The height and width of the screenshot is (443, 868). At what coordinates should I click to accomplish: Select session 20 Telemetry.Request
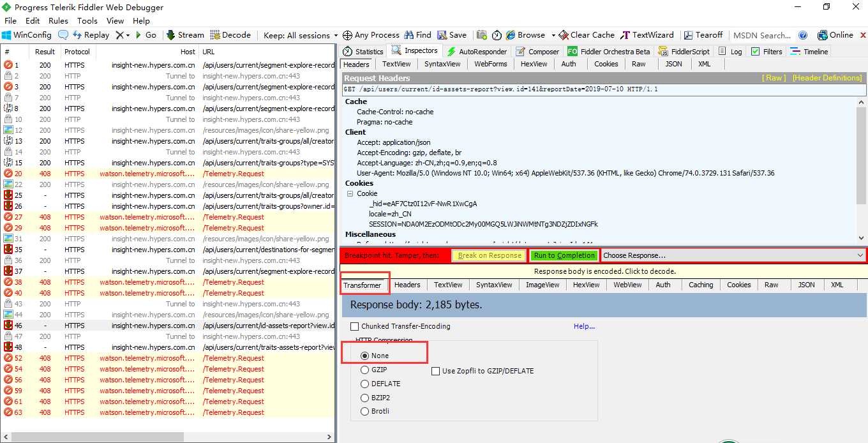pyautogui.click(x=168, y=174)
